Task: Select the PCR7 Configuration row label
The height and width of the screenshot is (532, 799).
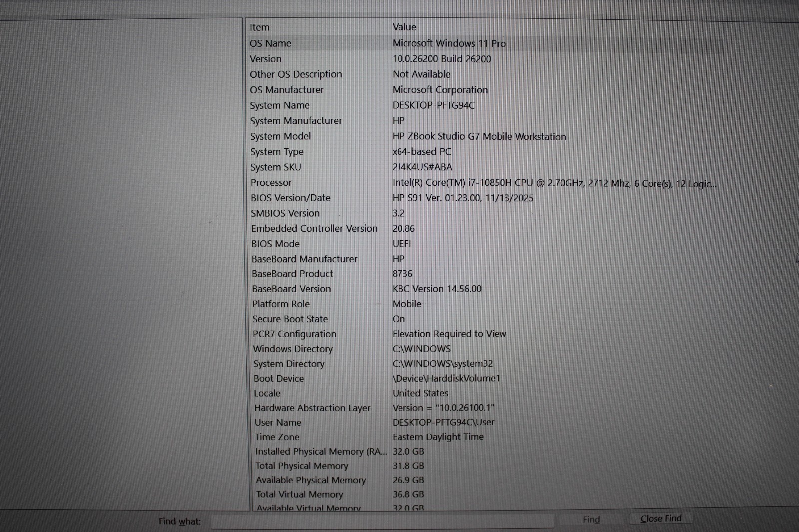Action: [294, 334]
